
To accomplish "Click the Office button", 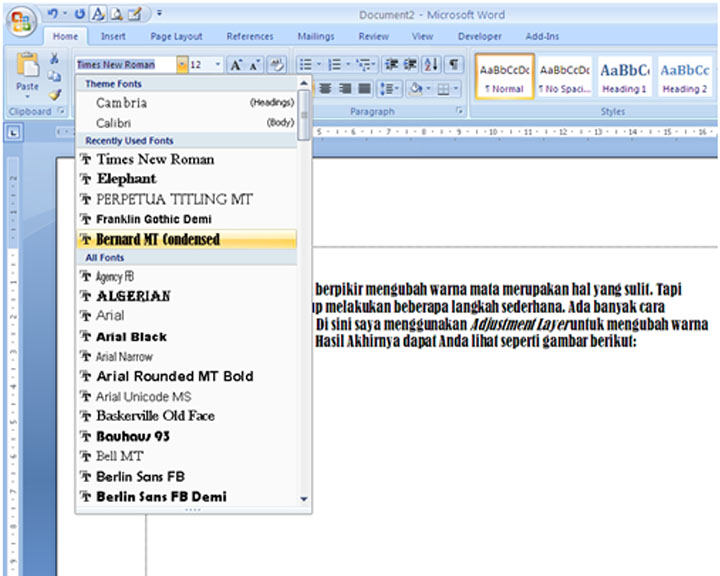I will (x=21, y=22).
